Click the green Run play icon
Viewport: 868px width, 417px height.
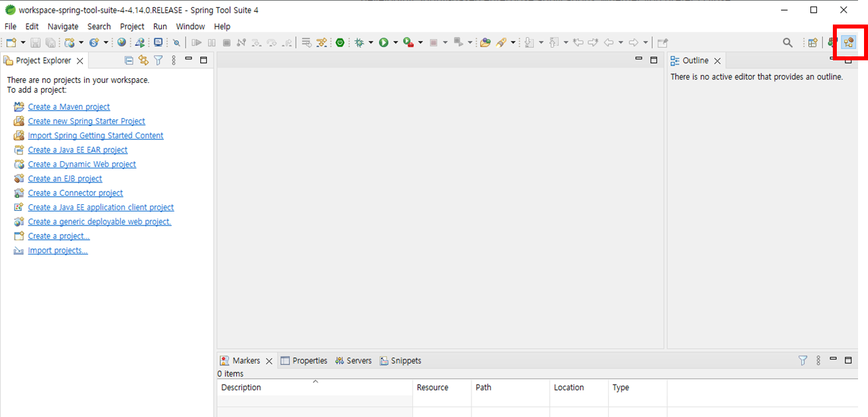click(383, 42)
